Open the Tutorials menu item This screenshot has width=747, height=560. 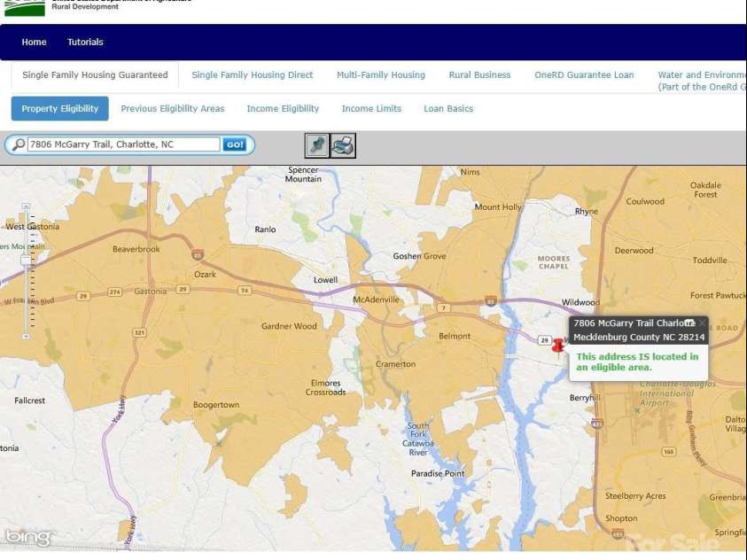(x=85, y=42)
